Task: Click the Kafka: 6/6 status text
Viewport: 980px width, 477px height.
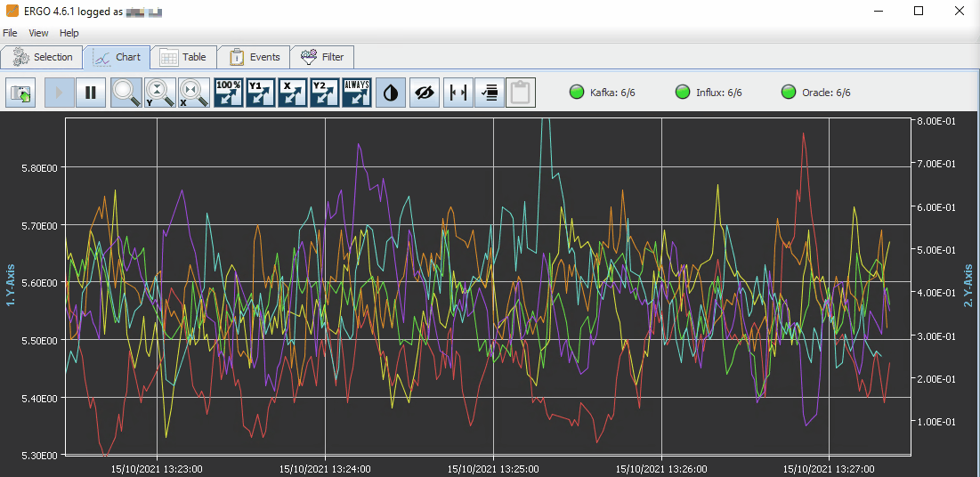Action: (612, 93)
